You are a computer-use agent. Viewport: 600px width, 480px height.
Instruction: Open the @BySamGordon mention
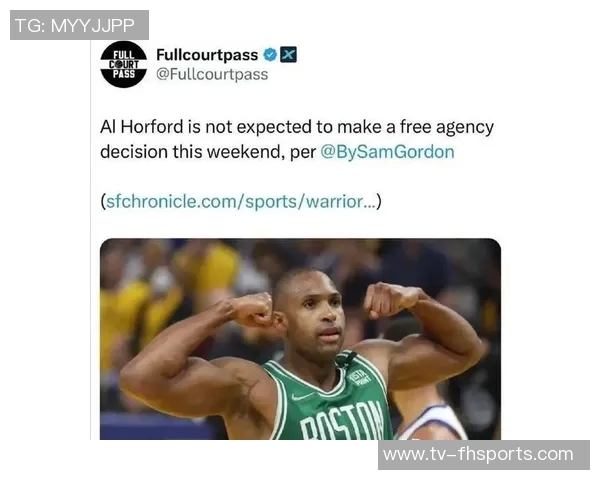[387, 152]
